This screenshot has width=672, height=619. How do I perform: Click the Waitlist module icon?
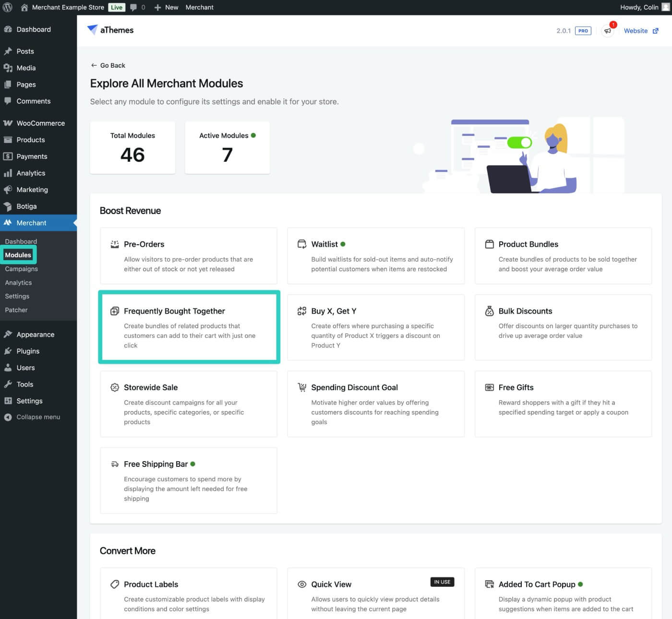302,244
